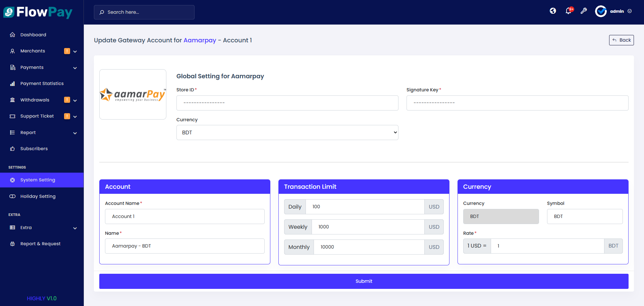
Task: Focus the Search here field
Action: pyautogui.click(x=144, y=12)
